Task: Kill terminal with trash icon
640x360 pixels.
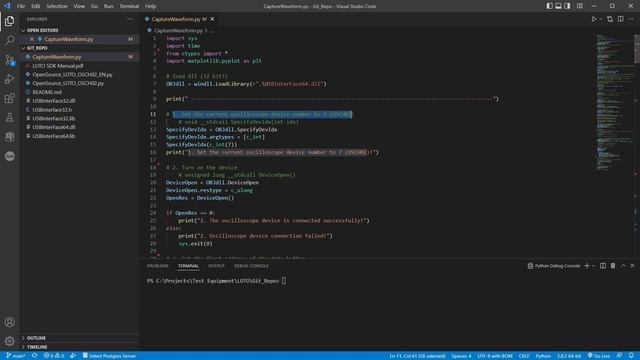Action: click(x=613, y=266)
